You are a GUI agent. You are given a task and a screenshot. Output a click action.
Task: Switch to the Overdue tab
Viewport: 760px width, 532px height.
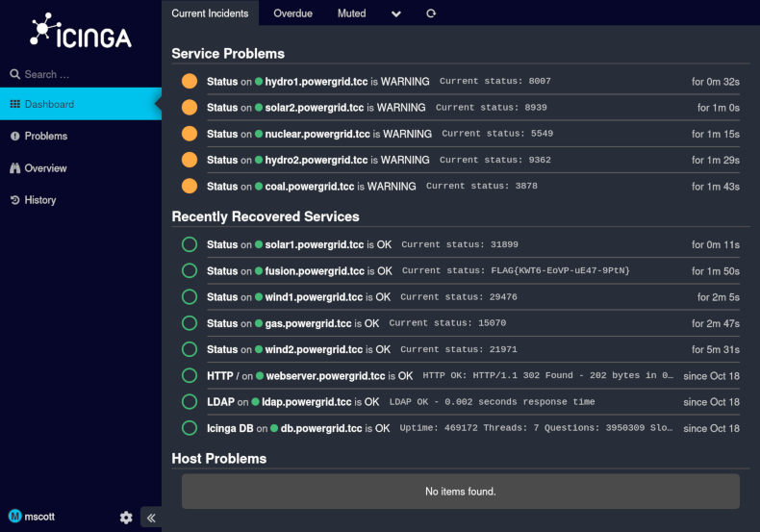pyautogui.click(x=292, y=13)
